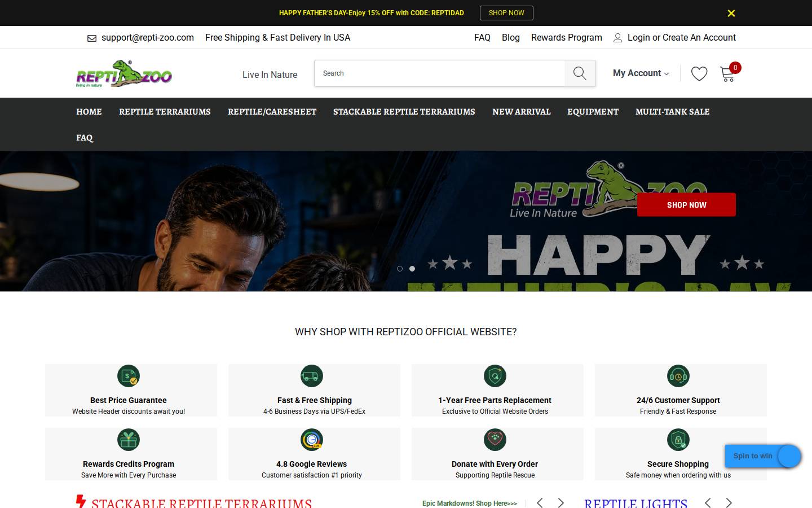Click red SHOP NOW button on hero banner
This screenshot has height=508, width=812.
click(x=686, y=205)
